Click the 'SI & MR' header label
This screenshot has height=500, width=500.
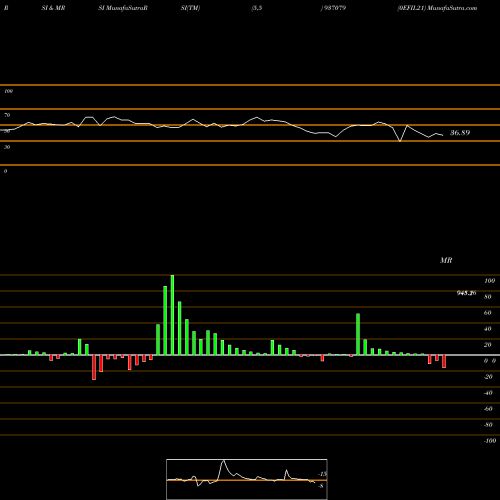(53, 8)
